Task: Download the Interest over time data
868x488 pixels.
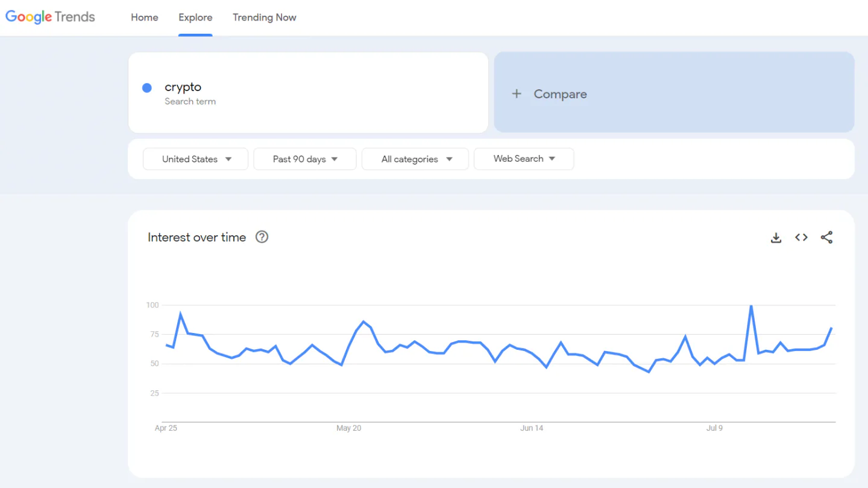Action: coord(776,238)
